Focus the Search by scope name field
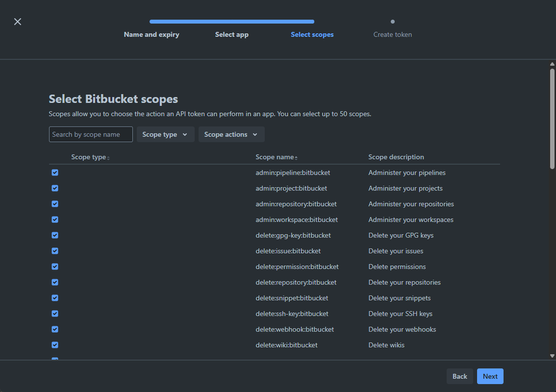The width and height of the screenshot is (556, 392). click(x=91, y=135)
